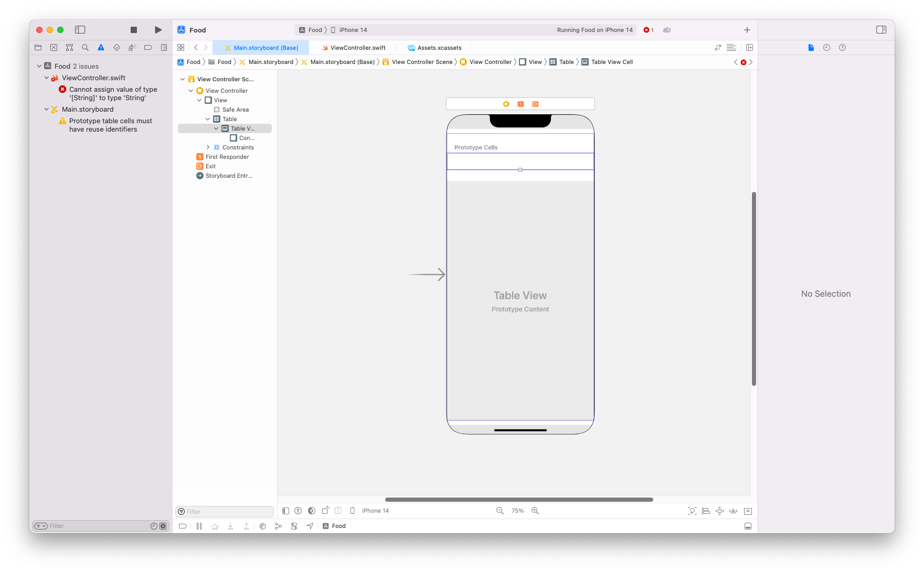Image resolution: width=924 pixels, height=572 pixels.
Task: Open the Report navigator icon
Action: pyautogui.click(x=164, y=48)
